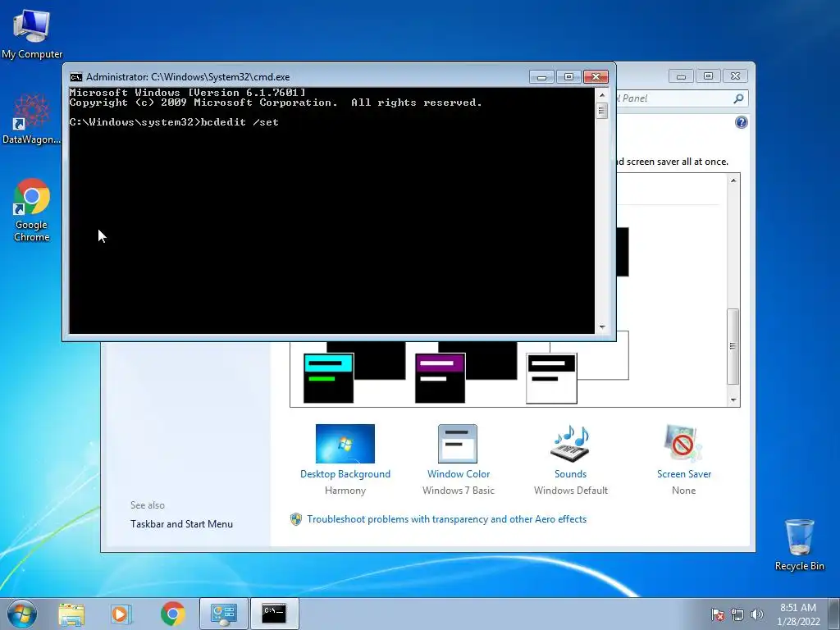Select the purple high contrast theme thumbnail
This screenshot has width=840, height=630.
[x=440, y=378]
